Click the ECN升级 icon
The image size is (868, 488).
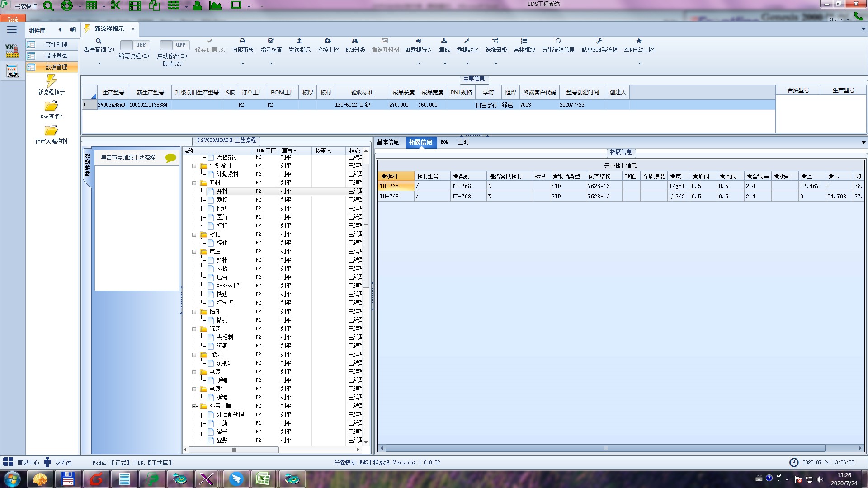coord(355,41)
